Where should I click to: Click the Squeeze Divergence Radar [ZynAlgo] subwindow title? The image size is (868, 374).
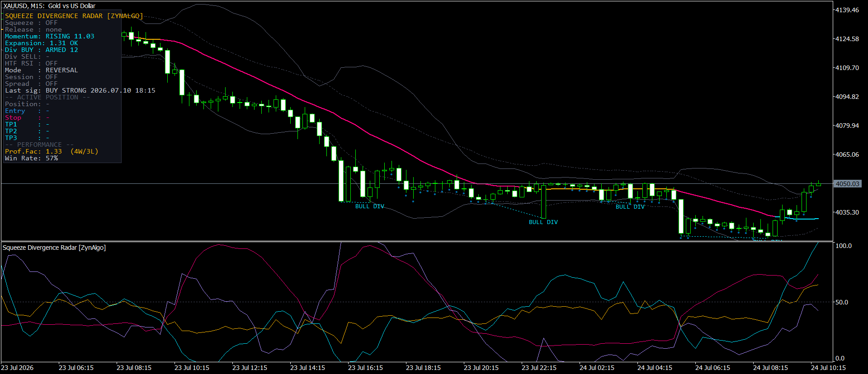tap(54, 248)
